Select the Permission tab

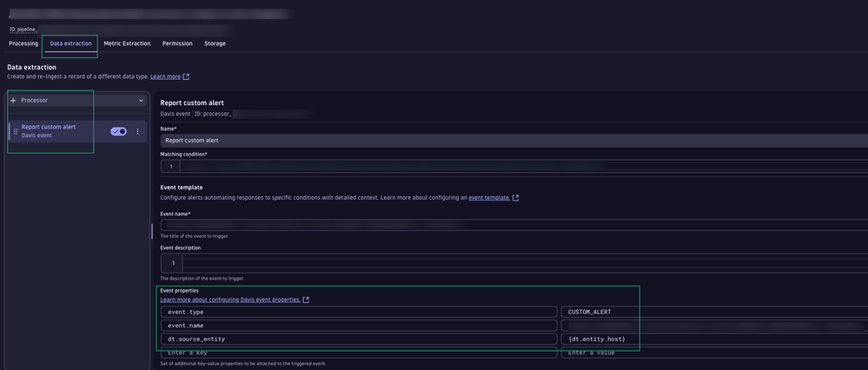[x=177, y=43]
